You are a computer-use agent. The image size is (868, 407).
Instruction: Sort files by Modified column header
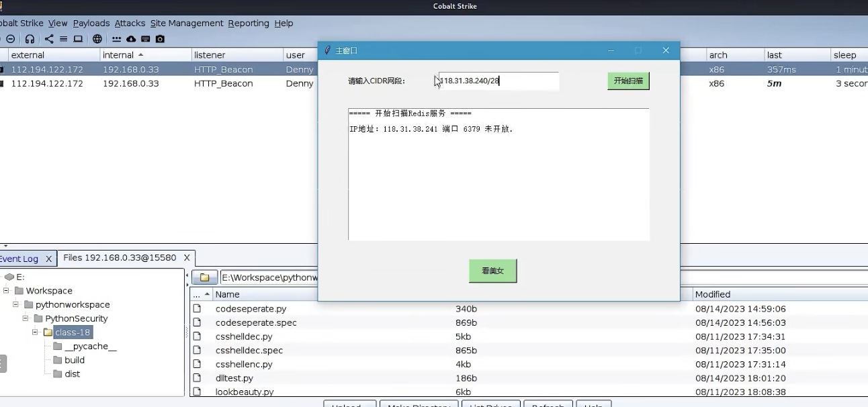(x=780, y=294)
